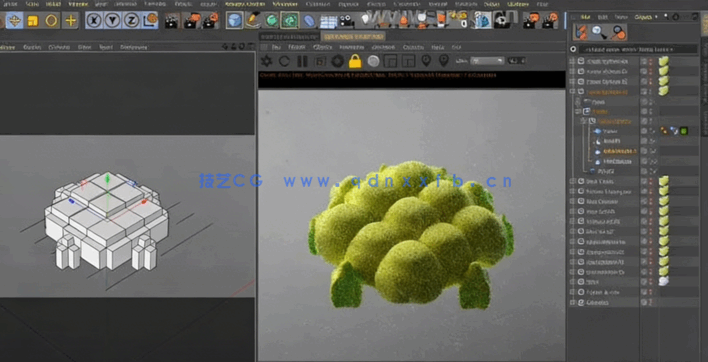Click the blue Z-axis handle on the cube model
This screenshot has width=708, height=362.
(71, 200)
